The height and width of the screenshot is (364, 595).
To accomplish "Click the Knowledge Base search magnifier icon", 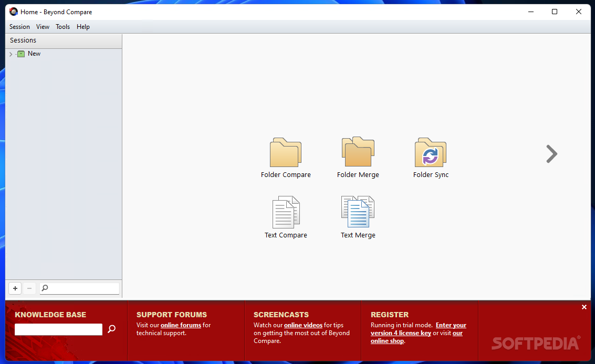I will tap(111, 329).
